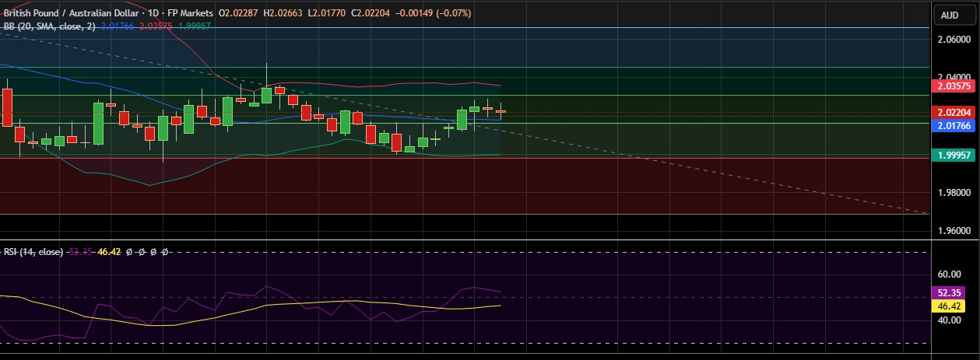The height and width of the screenshot is (360, 980).
Task: Click the purple 52.35 value in RSI legend
Action: coord(81,252)
